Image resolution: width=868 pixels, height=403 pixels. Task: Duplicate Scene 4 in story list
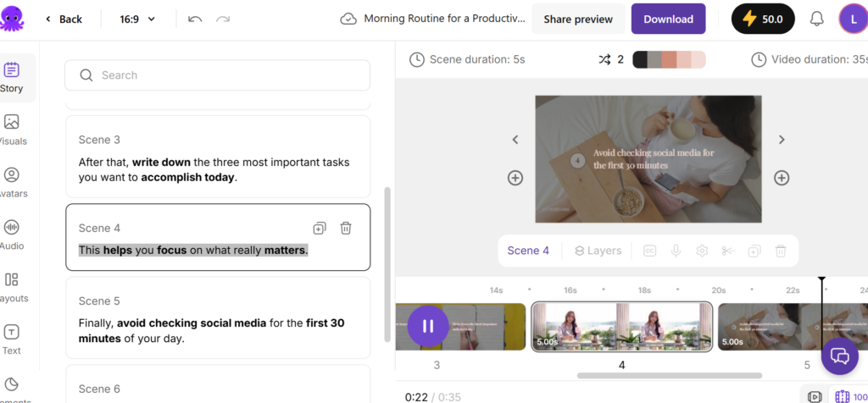[320, 228]
